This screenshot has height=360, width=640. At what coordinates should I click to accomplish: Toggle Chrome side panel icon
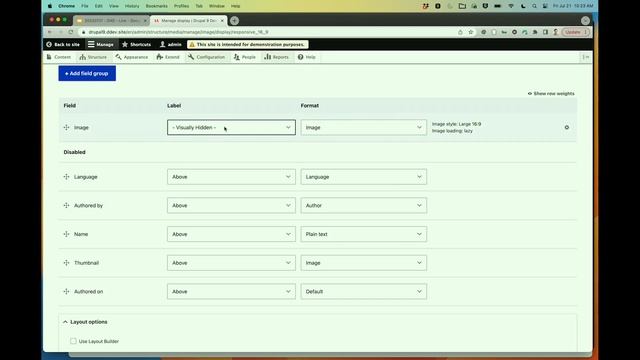[545, 32]
